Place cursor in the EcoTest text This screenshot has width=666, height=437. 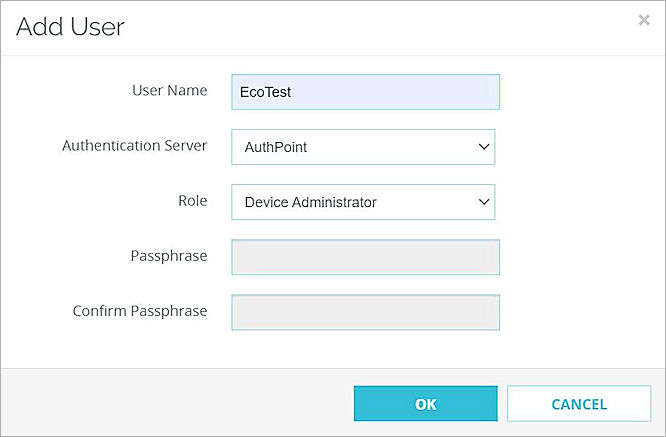[265, 92]
